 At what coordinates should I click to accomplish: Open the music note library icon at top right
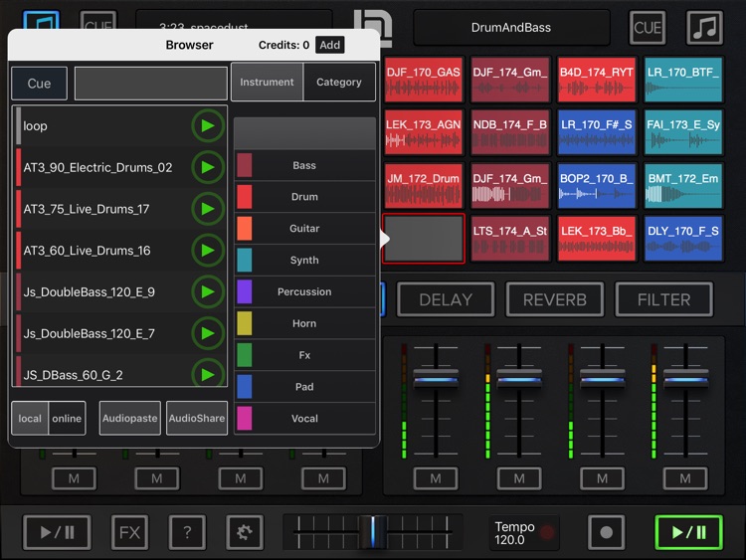(704, 28)
